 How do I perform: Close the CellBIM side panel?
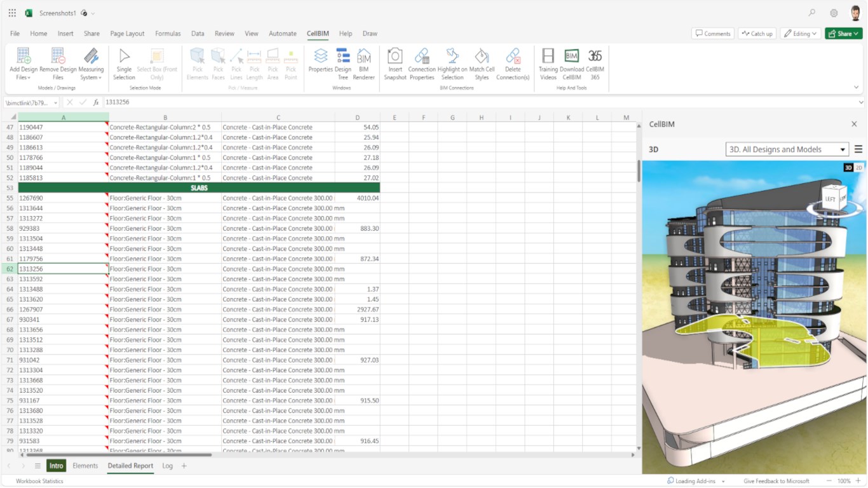tap(854, 125)
